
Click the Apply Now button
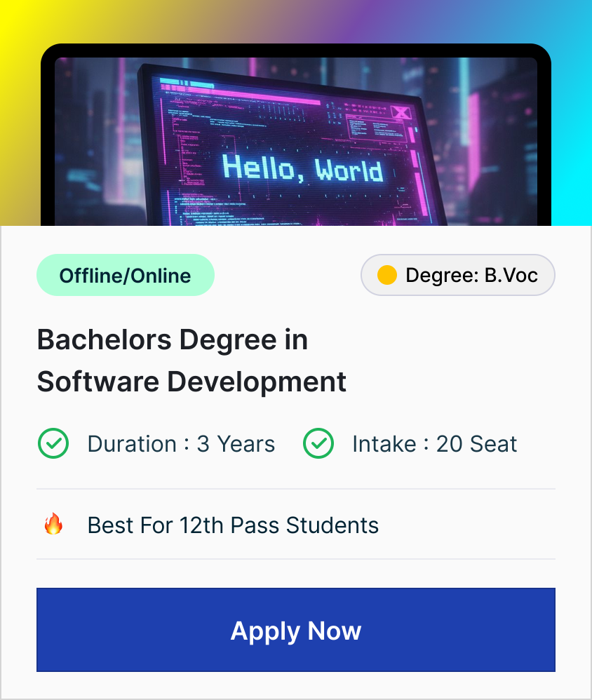(x=295, y=630)
